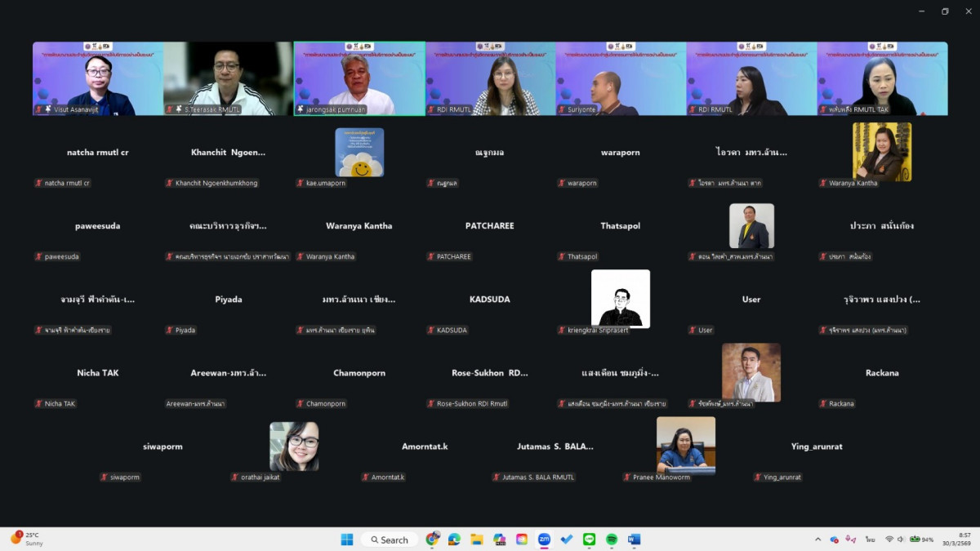Click the Windows Start button

[347, 540]
